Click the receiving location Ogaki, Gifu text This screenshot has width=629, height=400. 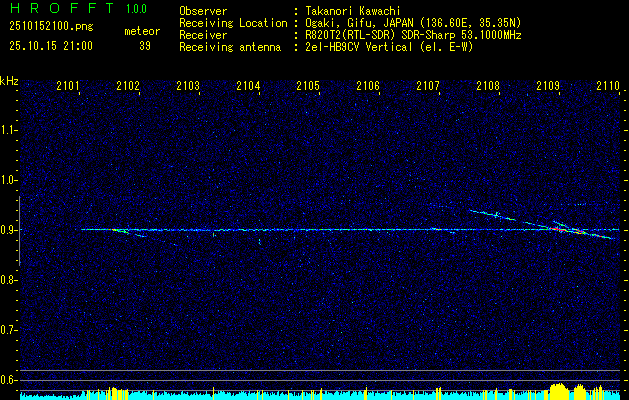pos(413,23)
